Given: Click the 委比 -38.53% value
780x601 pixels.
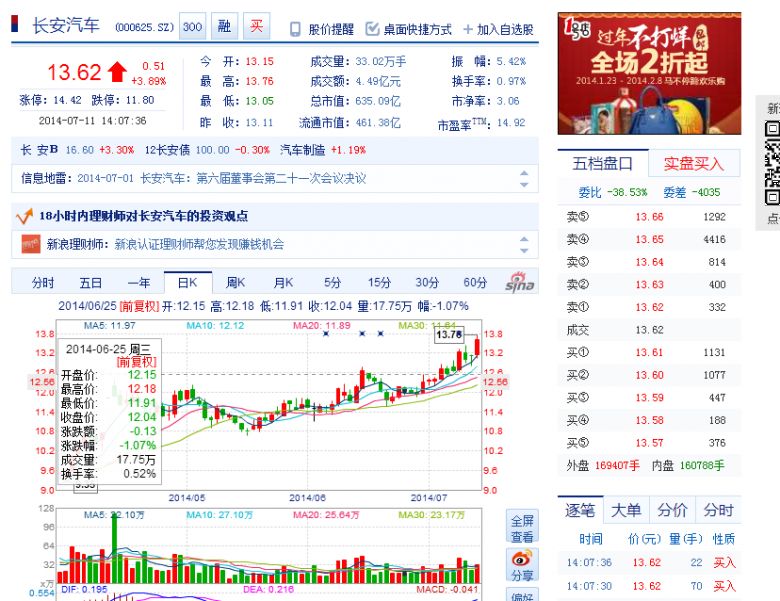Looking at the screenshot, I should pyautogui.click(x=627, y=192).
